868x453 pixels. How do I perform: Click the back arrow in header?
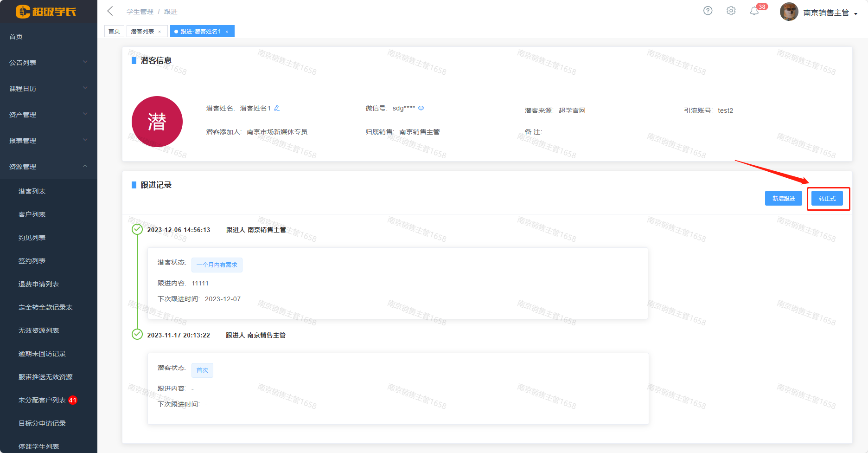[110, 11]
